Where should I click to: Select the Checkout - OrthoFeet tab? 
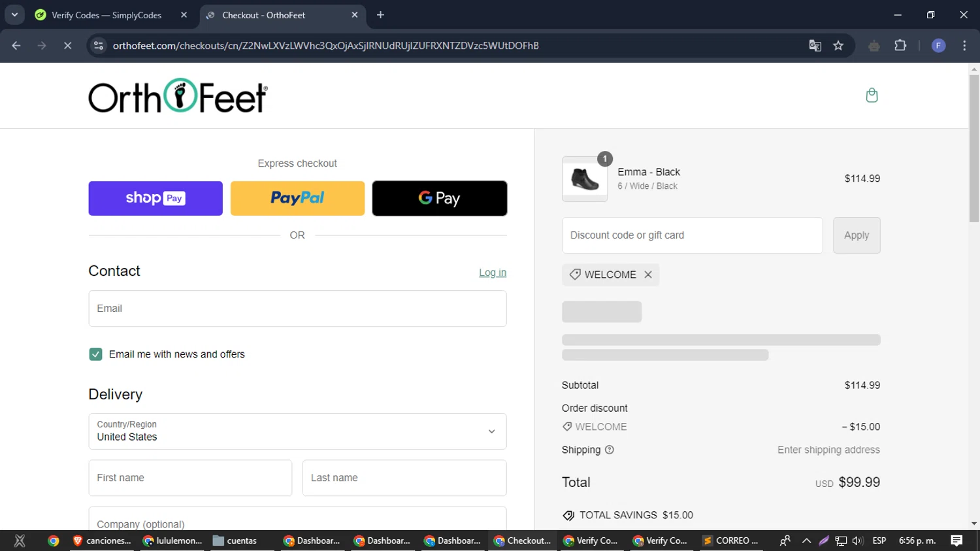[x=264, y=15]
